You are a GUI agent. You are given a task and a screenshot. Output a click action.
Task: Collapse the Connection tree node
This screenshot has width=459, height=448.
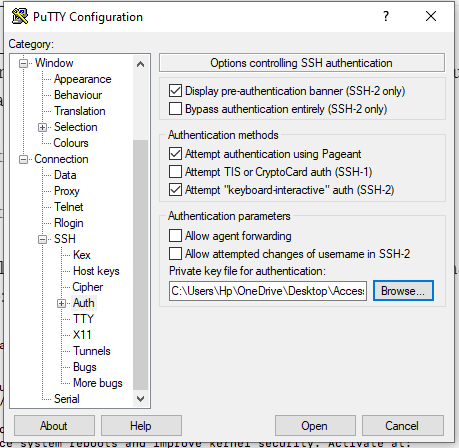(x=23, y=159)
